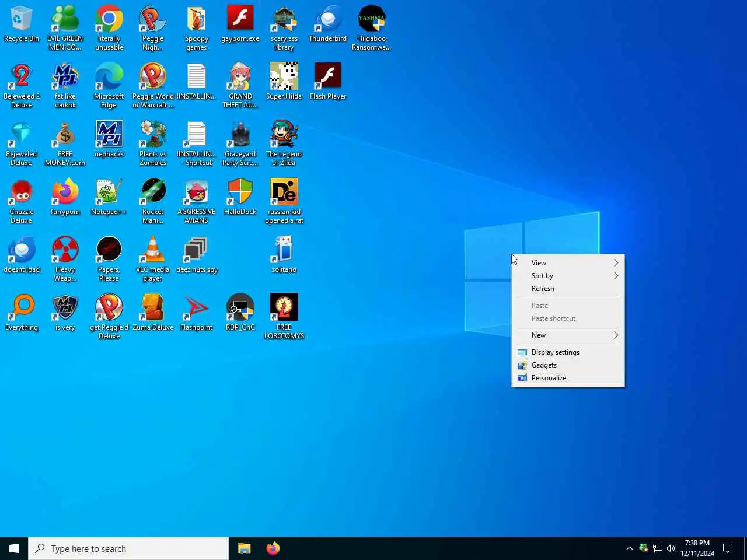Select the fat like darkok icon
The width and height of the screenshot is (747, 560).
point(65,86)
